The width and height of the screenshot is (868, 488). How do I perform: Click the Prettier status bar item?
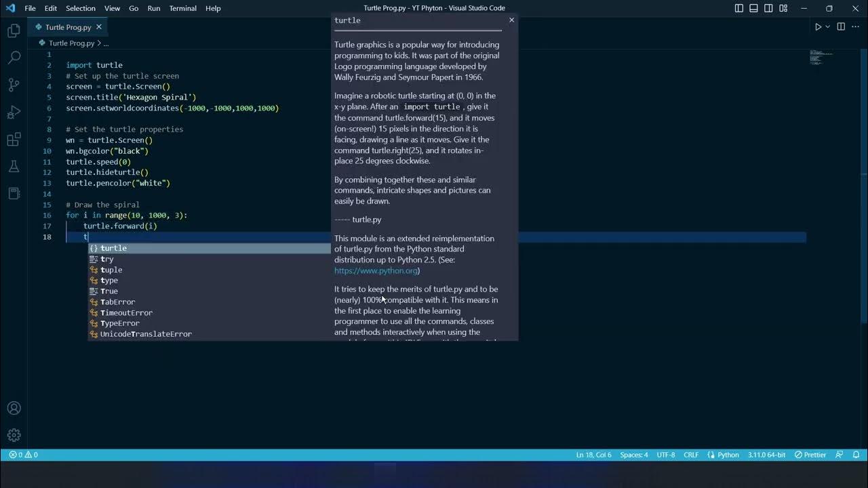(810, 455)
